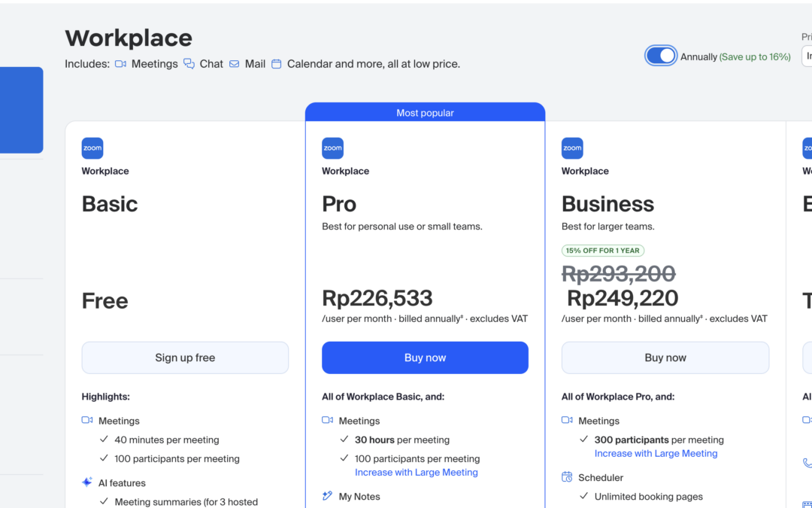Click the Scheduler calendar-clock icon
Screen dimensions: 812x508
pos(567,477)
